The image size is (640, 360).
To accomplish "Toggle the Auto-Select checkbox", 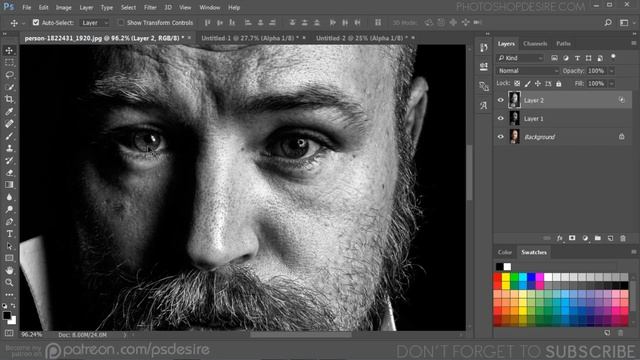I will (36, 22).
